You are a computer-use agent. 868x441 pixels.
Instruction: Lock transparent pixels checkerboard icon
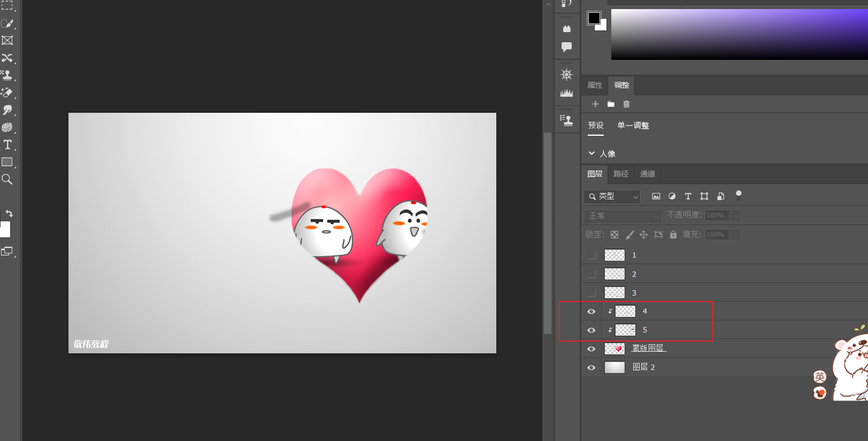[614, 235]
